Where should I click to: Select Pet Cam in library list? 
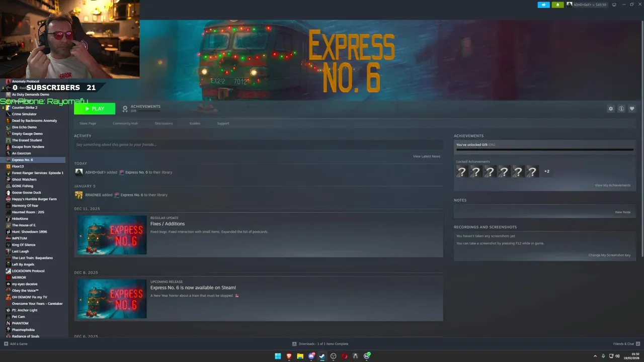coord(18,317)
